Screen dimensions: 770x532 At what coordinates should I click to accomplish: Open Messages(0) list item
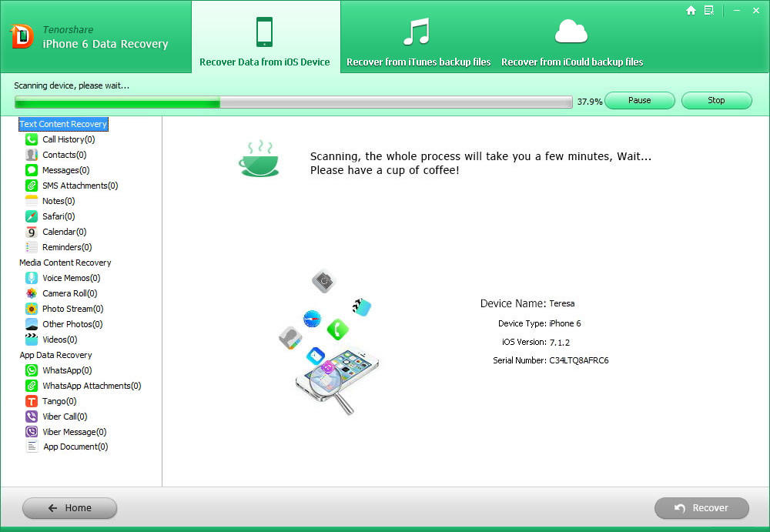tap(65, 170)
